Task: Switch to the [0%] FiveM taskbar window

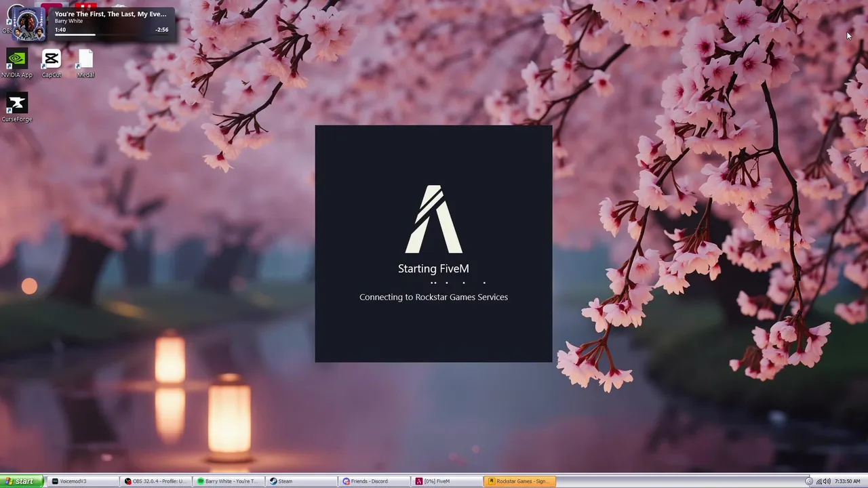Action: click(448, 481)
